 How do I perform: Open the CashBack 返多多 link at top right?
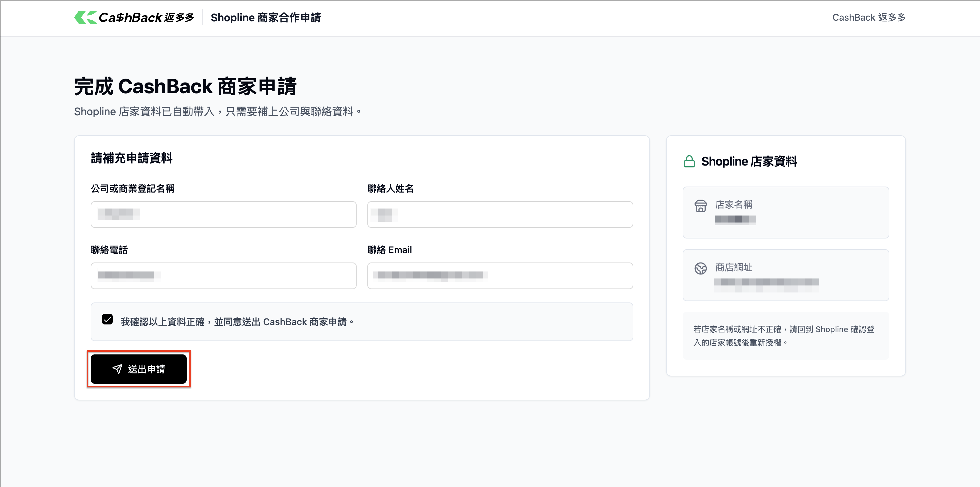click(x=869, y=17)
